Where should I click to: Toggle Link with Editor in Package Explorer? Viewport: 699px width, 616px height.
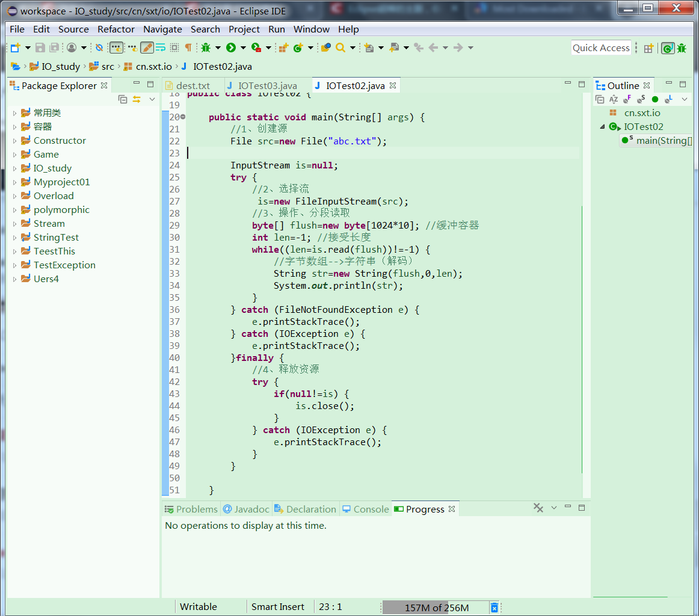tap(137, 99)
